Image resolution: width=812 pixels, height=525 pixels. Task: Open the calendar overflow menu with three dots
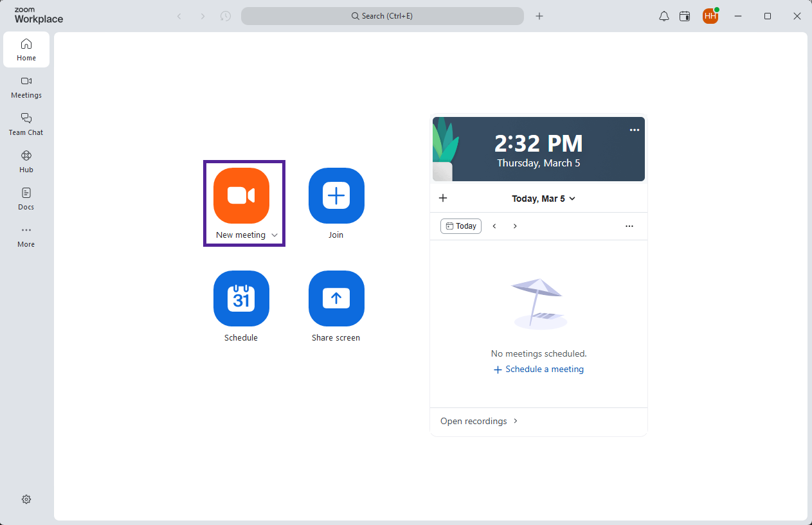coord(629,226)
